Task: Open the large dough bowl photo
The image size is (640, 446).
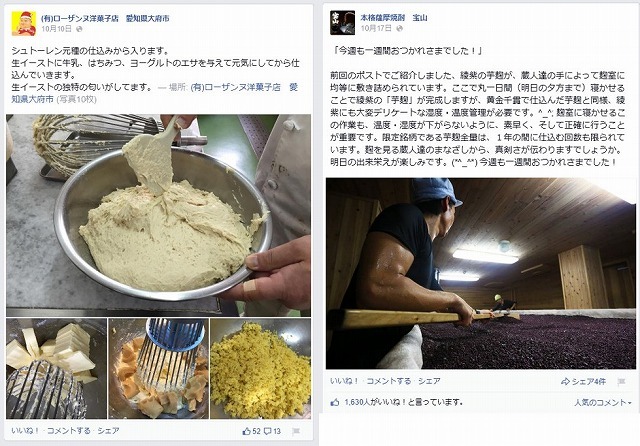Action: [x=158, y=215]
